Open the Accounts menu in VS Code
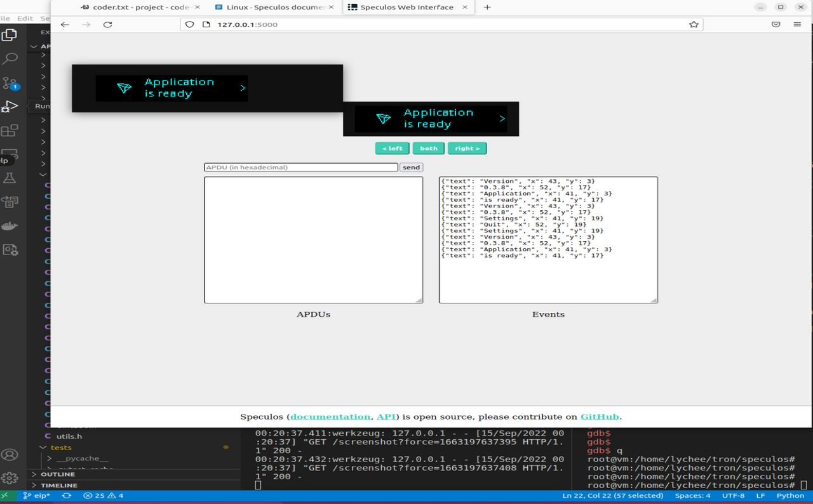Viewport: 813px width, 504px height. pos(10,454)
